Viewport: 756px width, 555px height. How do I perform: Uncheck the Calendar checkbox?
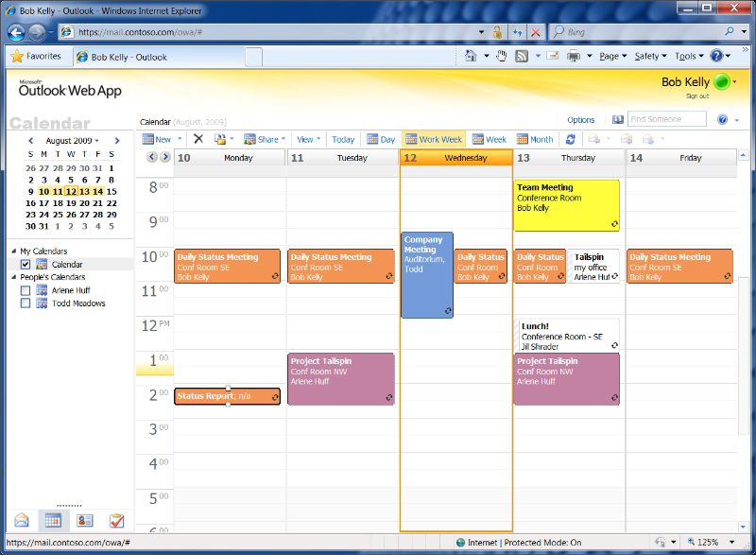pos(26,264)
